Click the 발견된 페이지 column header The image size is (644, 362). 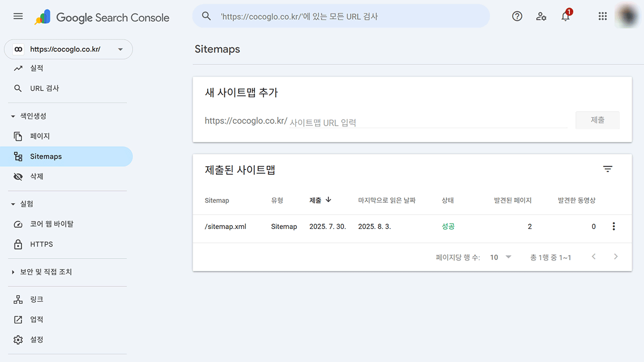tap(513, 200)
